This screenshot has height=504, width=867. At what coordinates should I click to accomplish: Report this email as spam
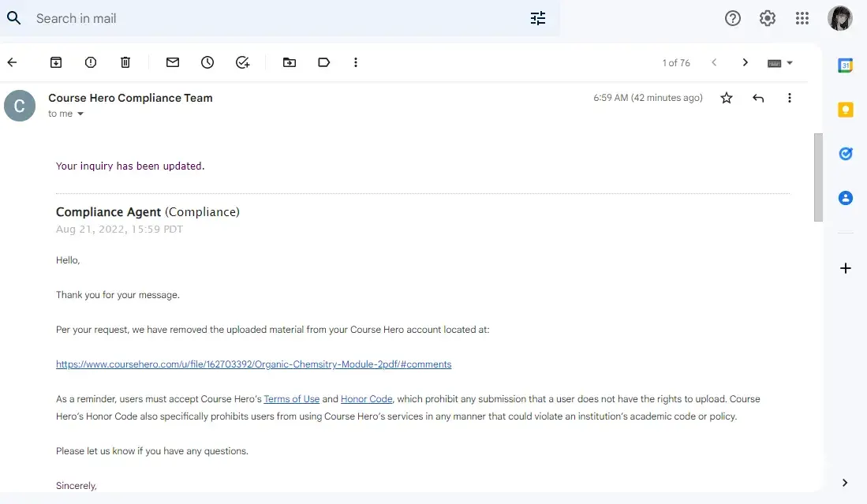click(91, 62)
